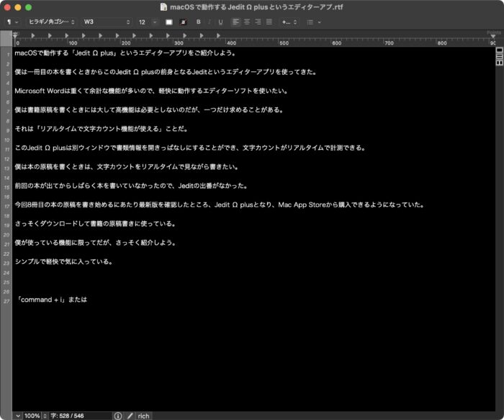
Task: Click the text background color icon
Action: 183,22
